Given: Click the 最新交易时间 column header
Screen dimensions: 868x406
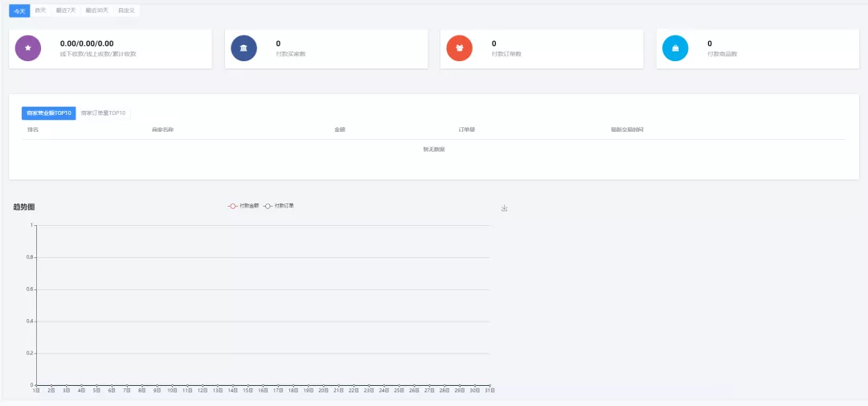Looking at the screenshot, I should 627,129.
